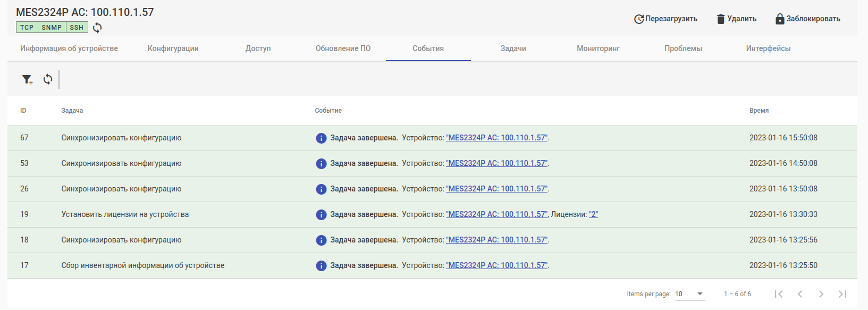Go to the next page of events
This screenshot has height=310, width=868.
click(821, 294)
